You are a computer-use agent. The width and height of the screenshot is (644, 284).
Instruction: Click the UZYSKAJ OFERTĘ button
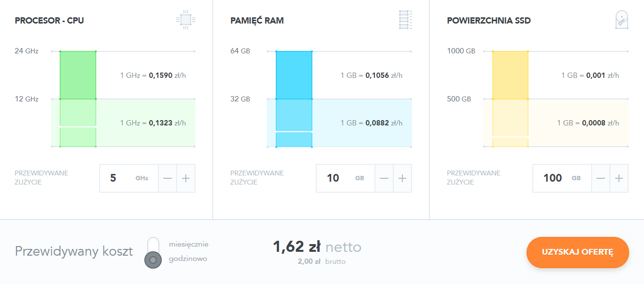coord(578,252)
